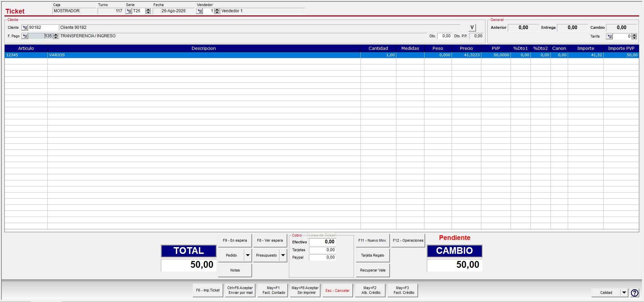Select the Linea de Ticket tab
Viewport: 644px width, 302px height.
(322, 235)
